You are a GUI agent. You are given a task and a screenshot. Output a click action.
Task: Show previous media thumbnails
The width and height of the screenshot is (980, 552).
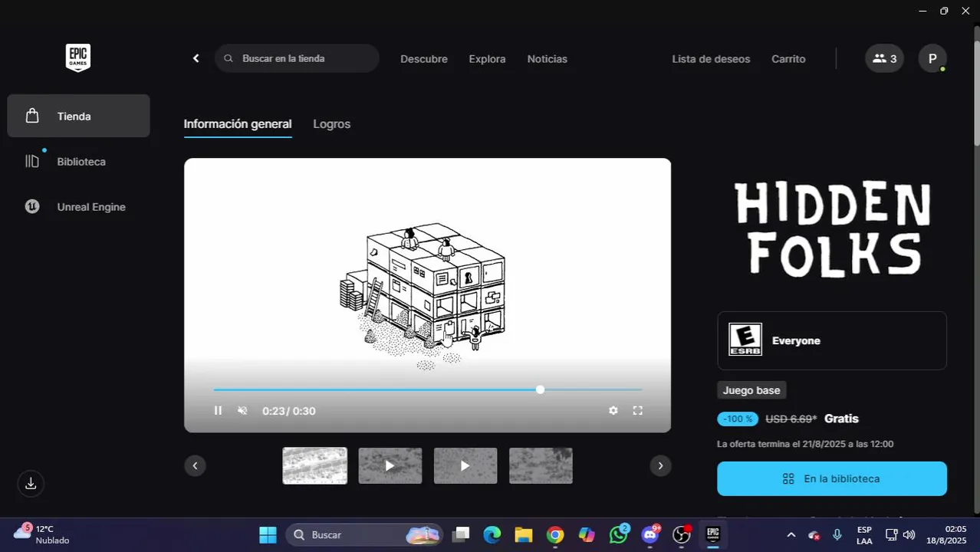coord(195,465)
